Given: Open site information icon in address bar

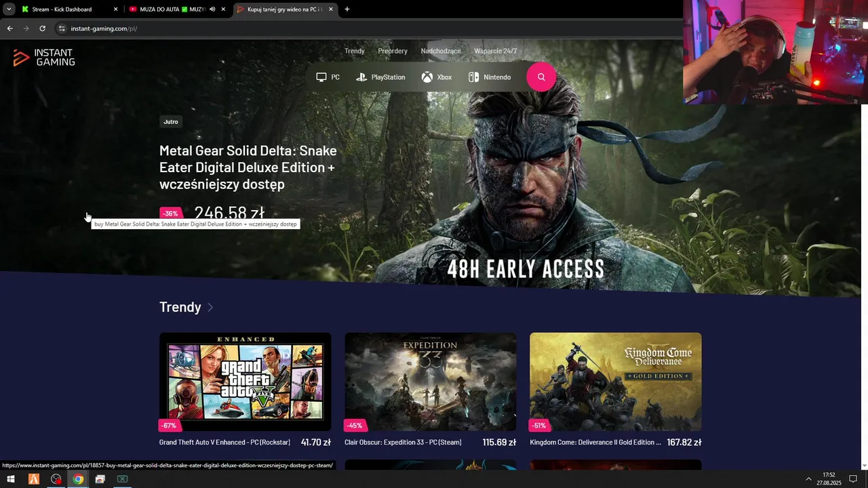Looking at the screenshot, I should point(61,28).
